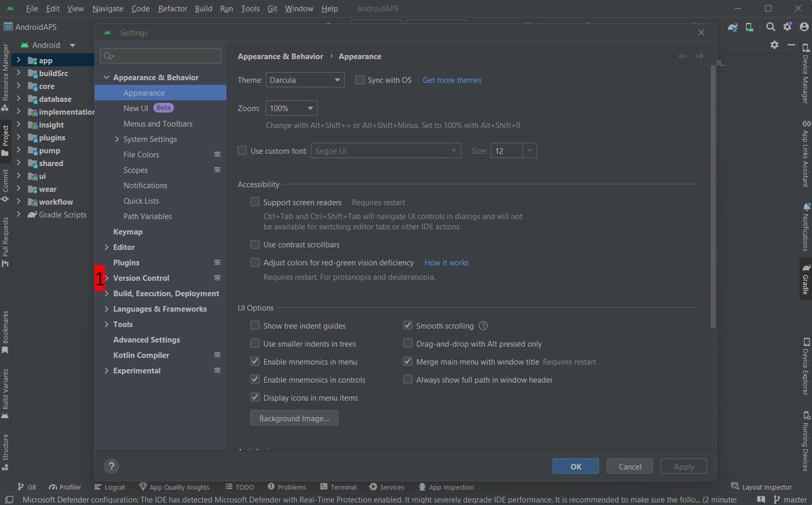Click the Cancel button
812x505 pixels.
tap(630, 466)
